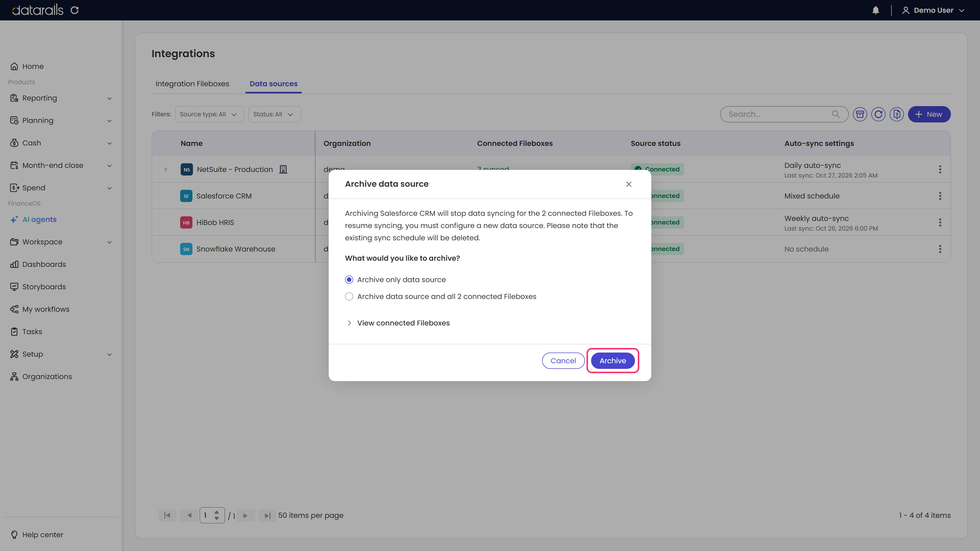Expand the NetSuite - Production row chevron
Viewport: 980px width, 551px height.
[165, 169]
